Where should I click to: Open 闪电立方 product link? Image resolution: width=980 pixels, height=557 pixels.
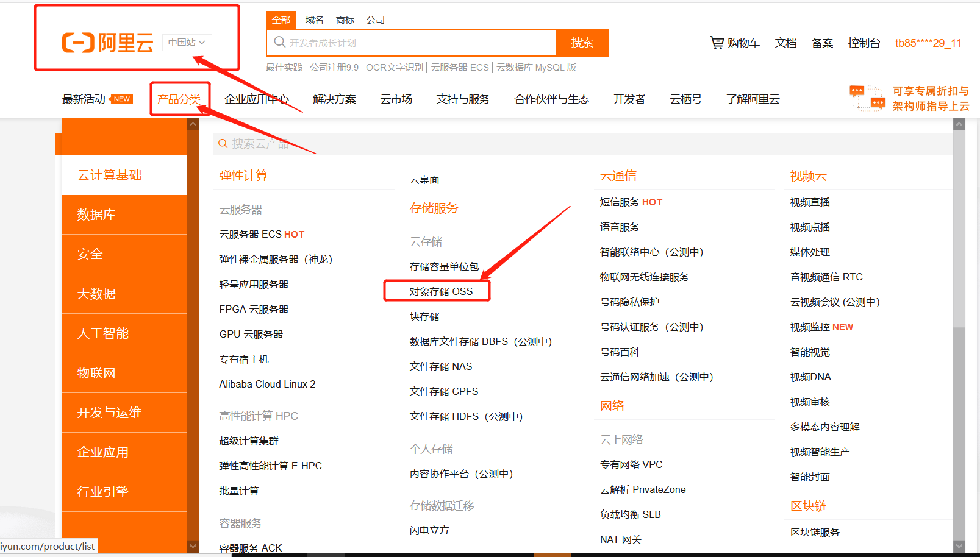pyautogui.click(x=429, y=531)
